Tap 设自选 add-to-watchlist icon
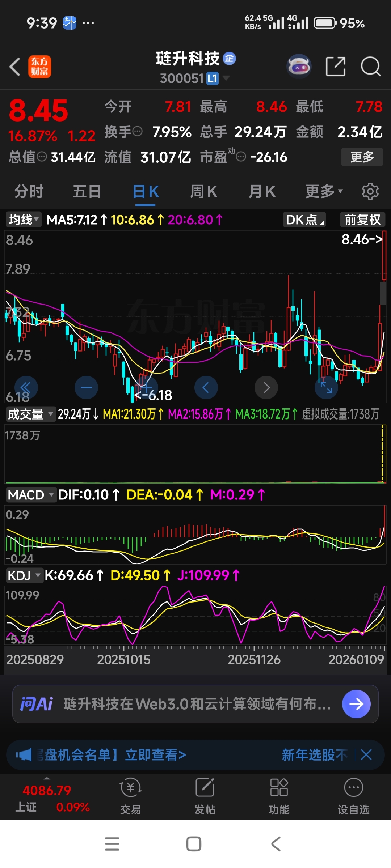391x868 pixels. (x=353, y=796)
